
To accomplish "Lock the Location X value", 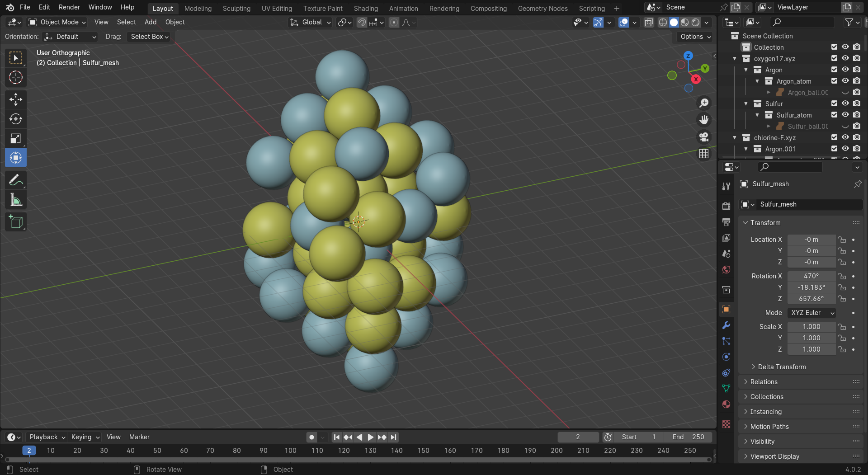I will pyautogui.click(x=841, y=240).
